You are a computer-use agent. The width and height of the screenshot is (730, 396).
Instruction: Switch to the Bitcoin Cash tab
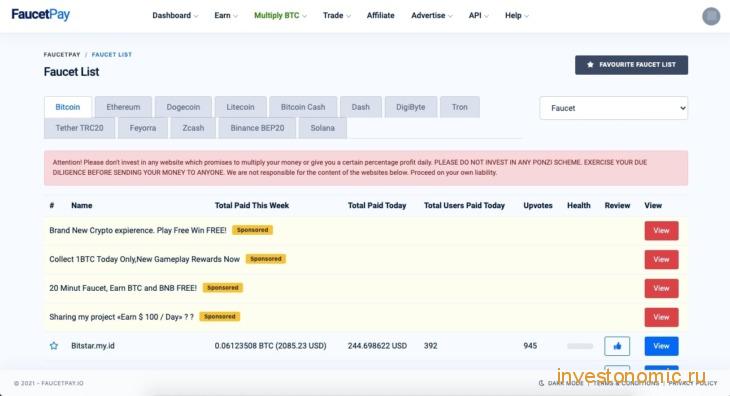tap(303, 107)
